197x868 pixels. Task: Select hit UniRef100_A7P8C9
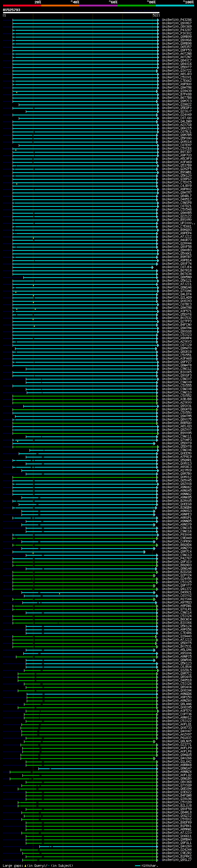[176, 457]
